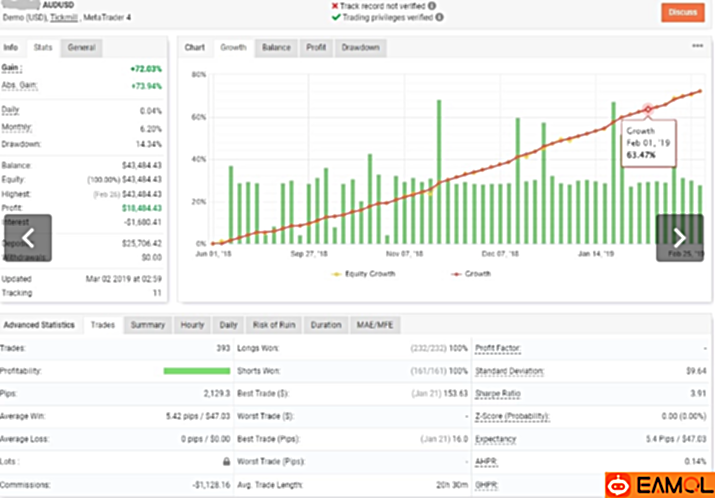715x498 pixels.
Task: Toggle the Growth legend series
Action: tap(471, 274)
